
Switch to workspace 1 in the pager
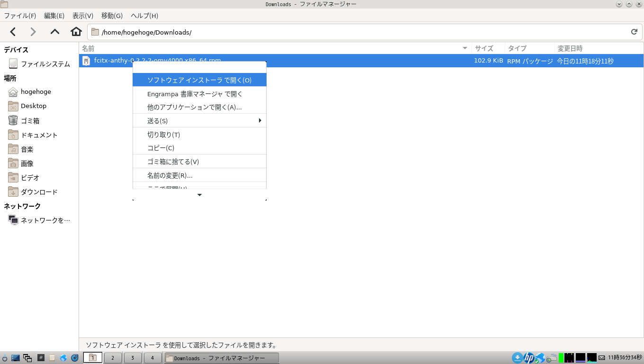[93, 358]
